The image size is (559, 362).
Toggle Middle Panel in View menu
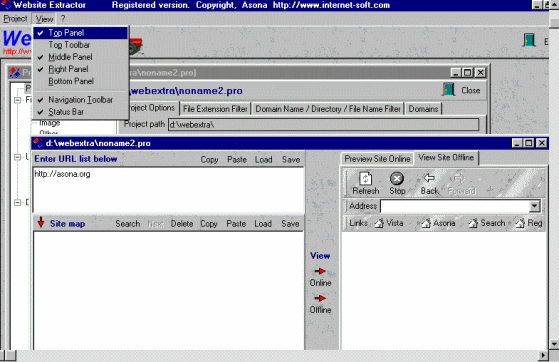(x=81, y=57)
